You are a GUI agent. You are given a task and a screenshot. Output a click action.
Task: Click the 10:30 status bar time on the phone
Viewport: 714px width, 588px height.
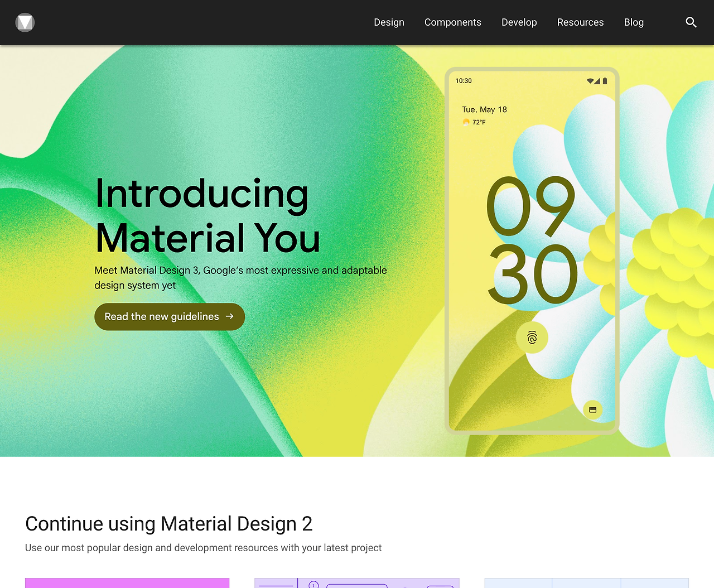(464, 81)
